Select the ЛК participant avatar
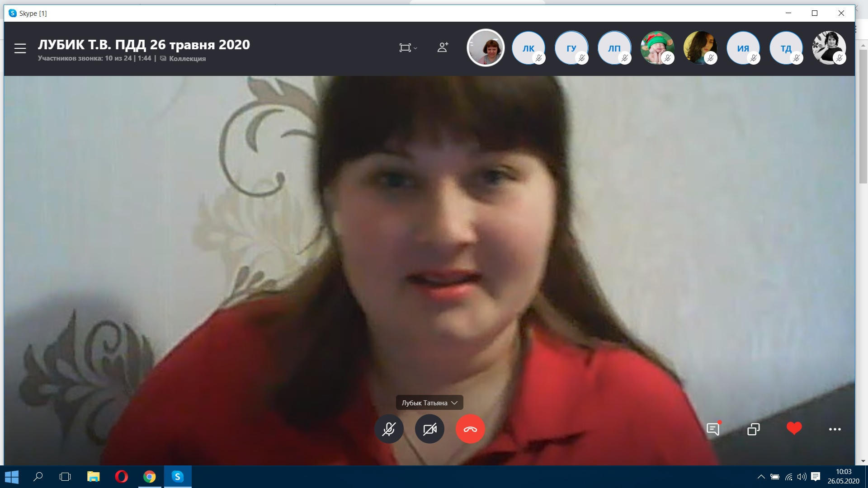 528,48
